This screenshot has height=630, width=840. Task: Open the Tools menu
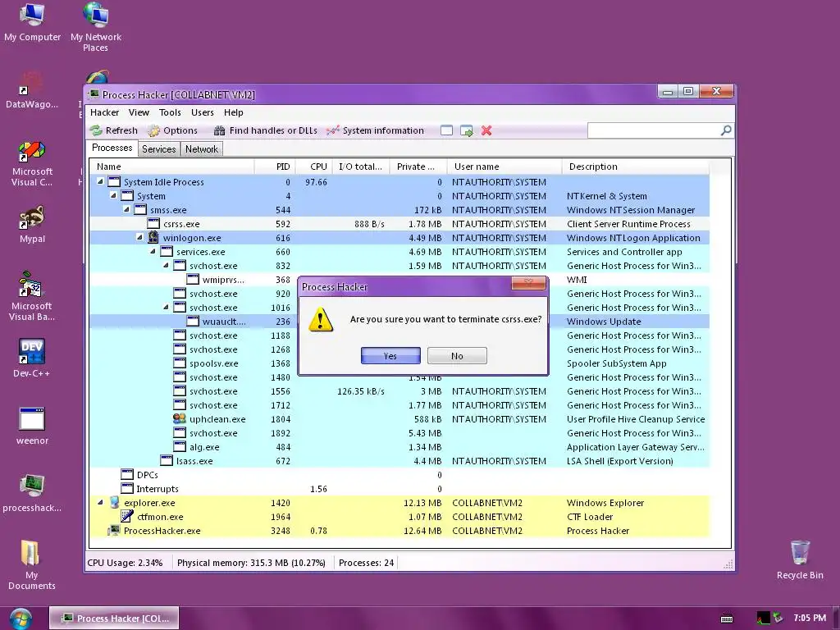[x=170, y=112]
